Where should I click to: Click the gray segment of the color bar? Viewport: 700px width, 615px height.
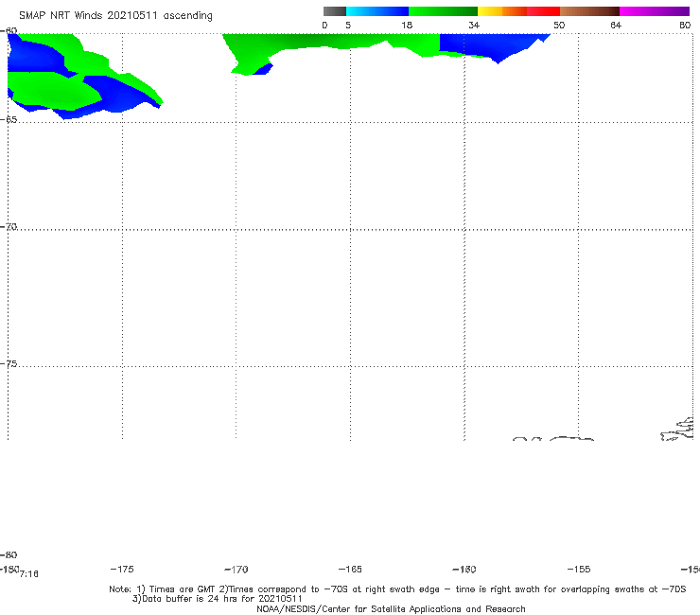pyautogui.click(x=335, y=11)
